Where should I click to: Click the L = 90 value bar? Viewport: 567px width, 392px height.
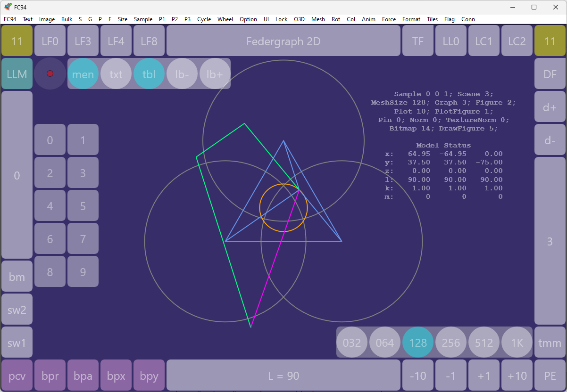coord(283,375)
